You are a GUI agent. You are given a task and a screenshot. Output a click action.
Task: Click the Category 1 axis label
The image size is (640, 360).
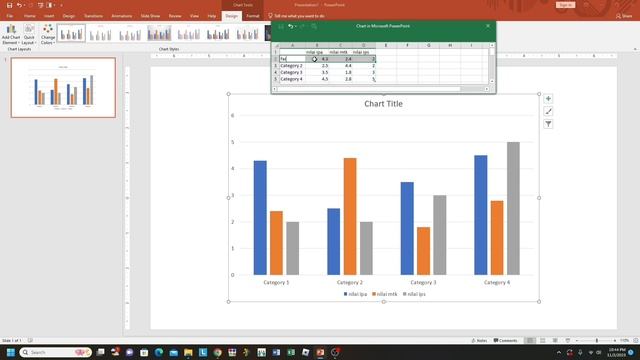click(276, 282)
